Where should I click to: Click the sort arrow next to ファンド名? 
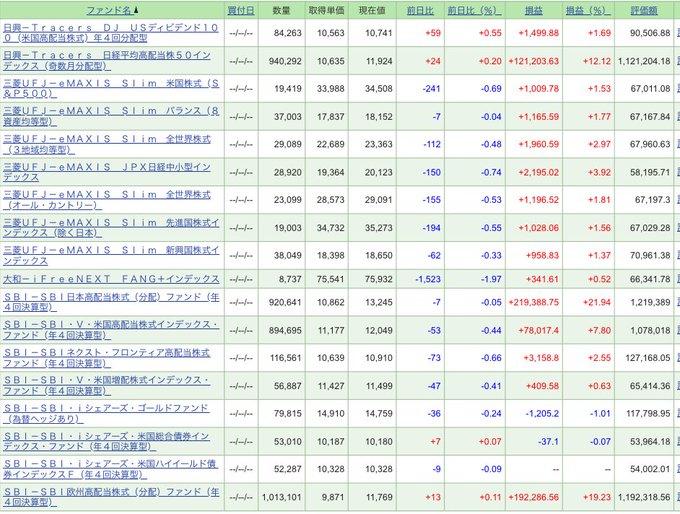[136, 10]
